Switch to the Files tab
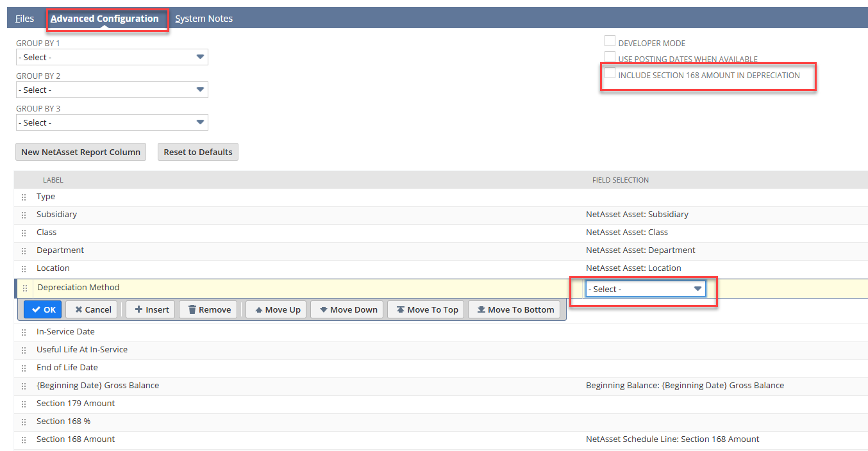 25,19
